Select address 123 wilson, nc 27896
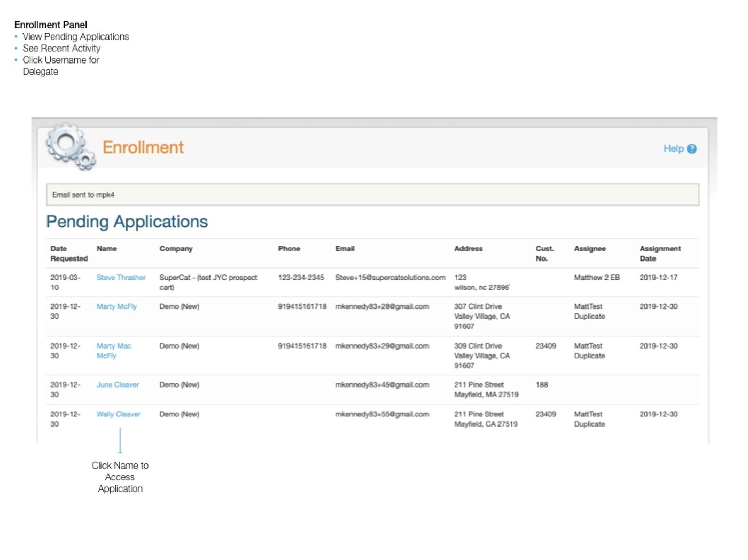The width and height of the screenshot is (748, 560). click(482, 282)
